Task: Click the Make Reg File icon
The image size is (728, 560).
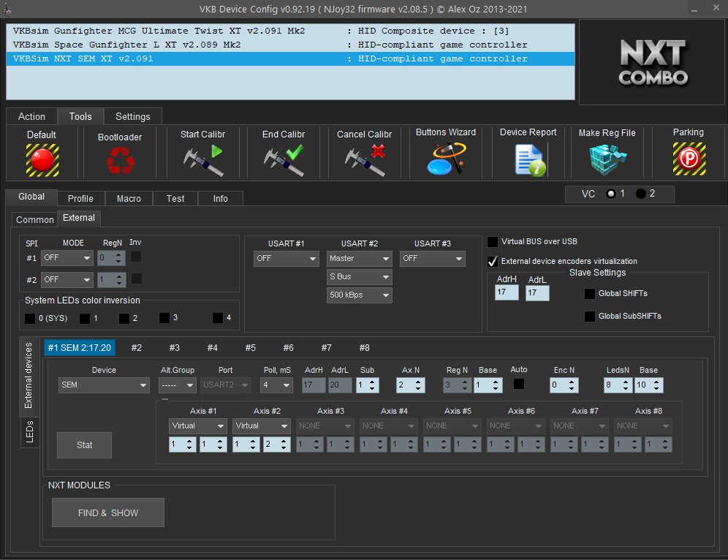Action: tap(607, 159)
